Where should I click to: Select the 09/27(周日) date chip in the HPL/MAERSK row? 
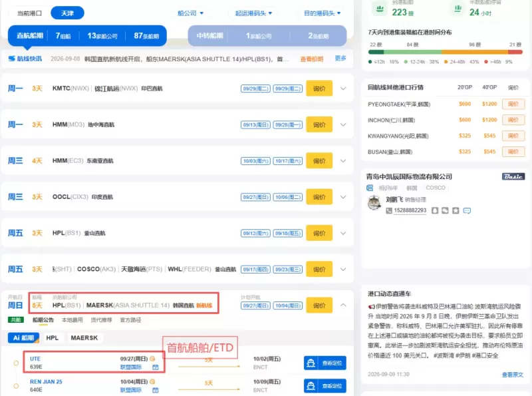coord(255,305)
